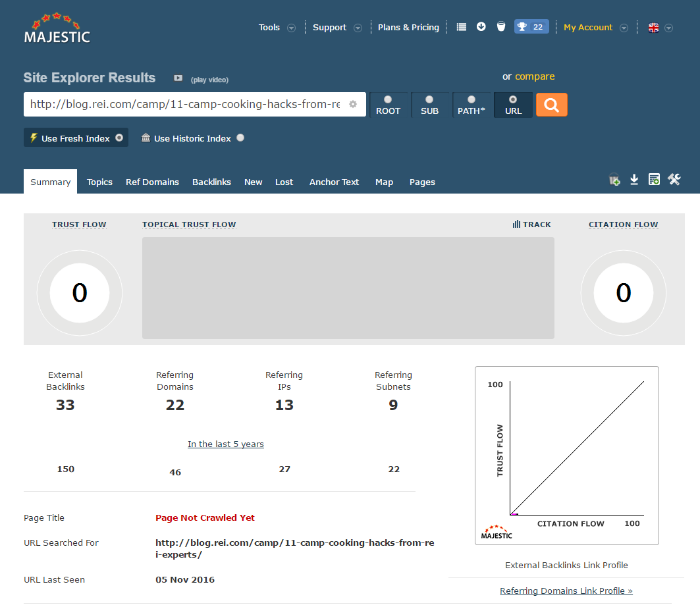The width and height of the screenshot is (700, 609).
Task: Select the ROOT radio option
Action: (388, 100)
